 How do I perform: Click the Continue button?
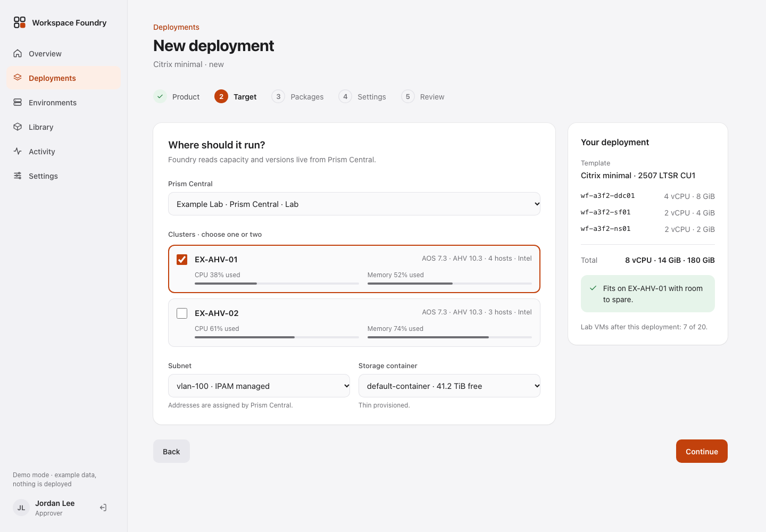702,451
